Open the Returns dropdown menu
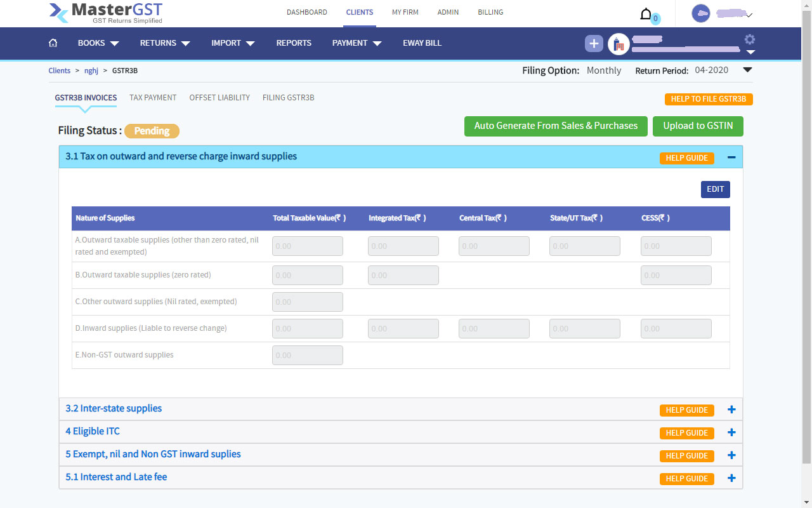 click(x=165, y=43)
